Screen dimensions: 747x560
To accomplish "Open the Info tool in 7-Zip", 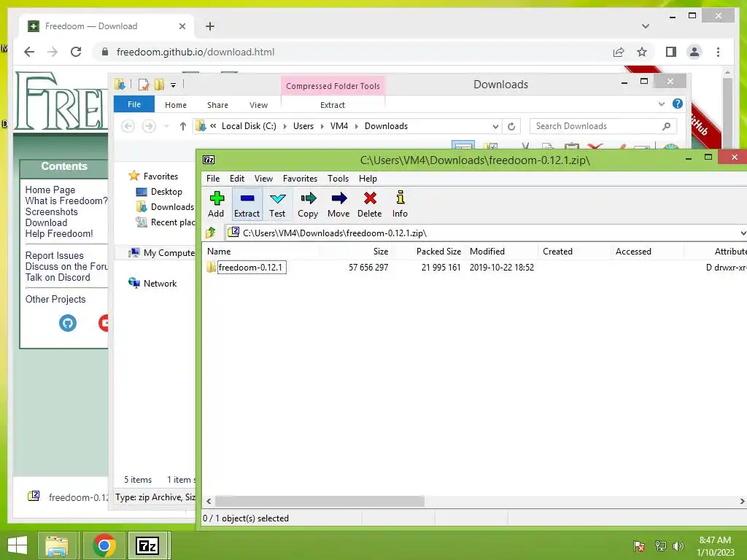I will 400,204.
